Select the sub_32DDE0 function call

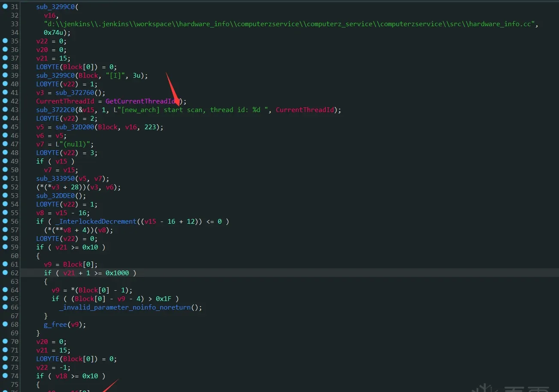[55, 195]
